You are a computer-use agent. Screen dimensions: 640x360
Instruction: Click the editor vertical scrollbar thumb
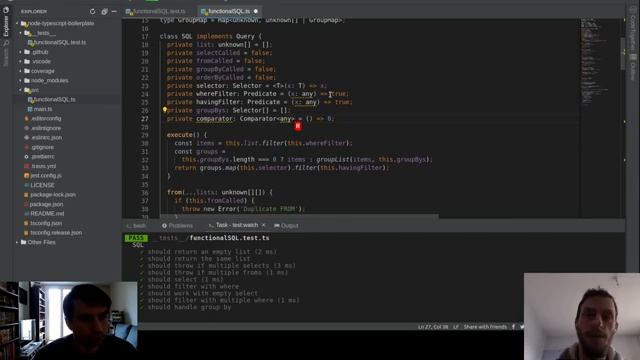tap(622, 53)
